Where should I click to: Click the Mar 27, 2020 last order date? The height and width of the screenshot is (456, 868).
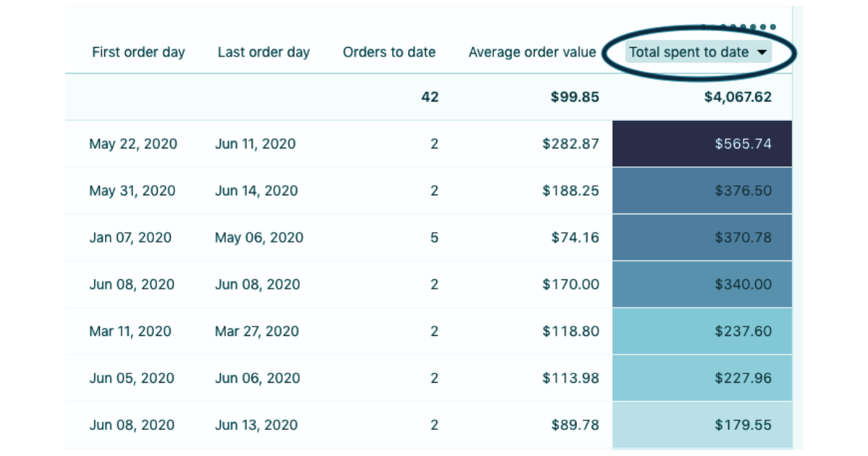click(257, 332)
